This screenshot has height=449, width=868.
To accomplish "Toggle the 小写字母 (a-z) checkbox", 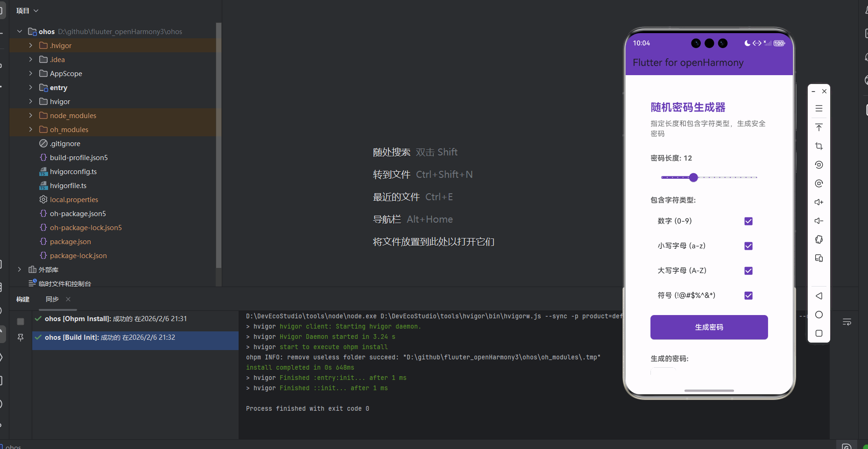I will (748, 246).
